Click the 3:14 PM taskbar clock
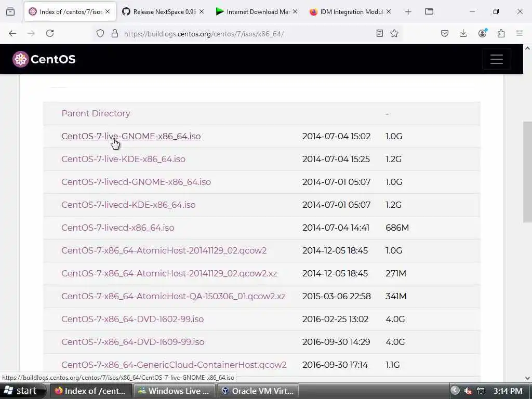Viewport: 532px width, 399px height. click(x=508, y=391)
